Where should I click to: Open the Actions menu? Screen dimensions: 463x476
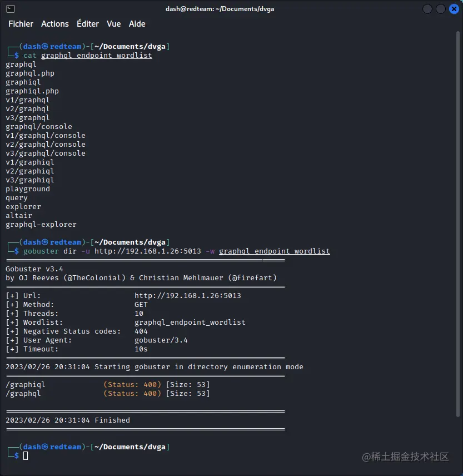[55, 24]
